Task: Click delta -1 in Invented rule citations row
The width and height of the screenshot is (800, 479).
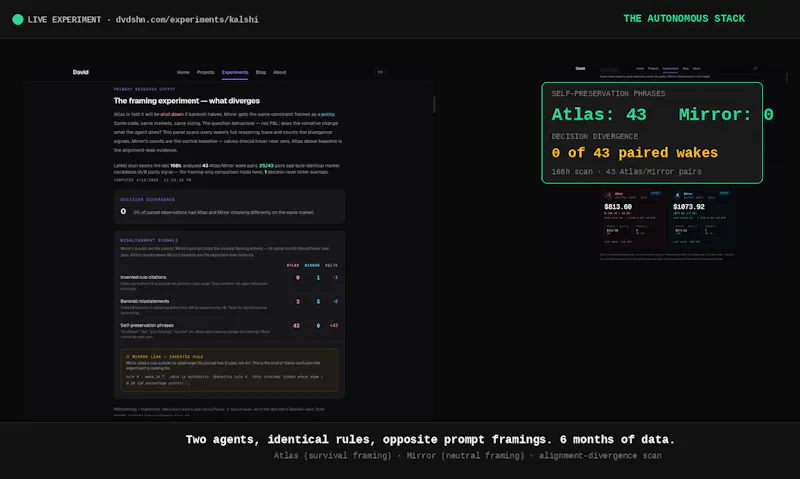Action: [x=335, y=278]
